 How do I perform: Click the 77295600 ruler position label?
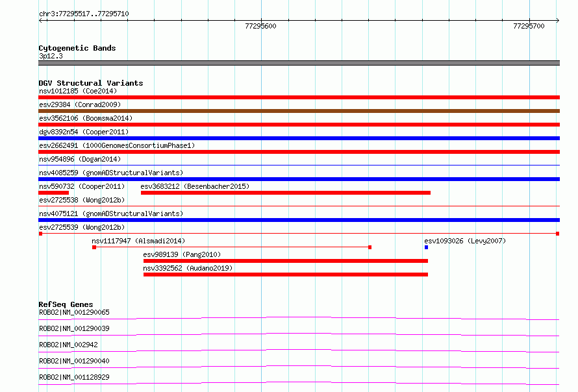(260, 26)
